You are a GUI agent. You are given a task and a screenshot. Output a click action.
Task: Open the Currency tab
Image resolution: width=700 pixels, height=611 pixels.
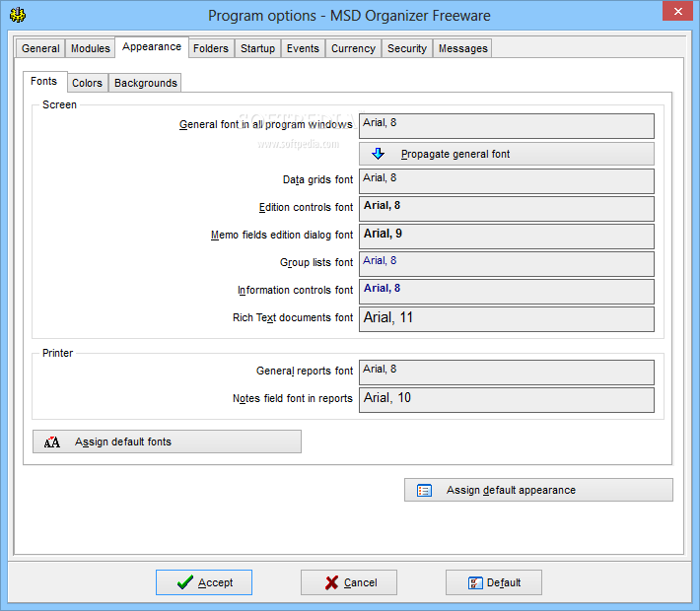tap(353, 48)
